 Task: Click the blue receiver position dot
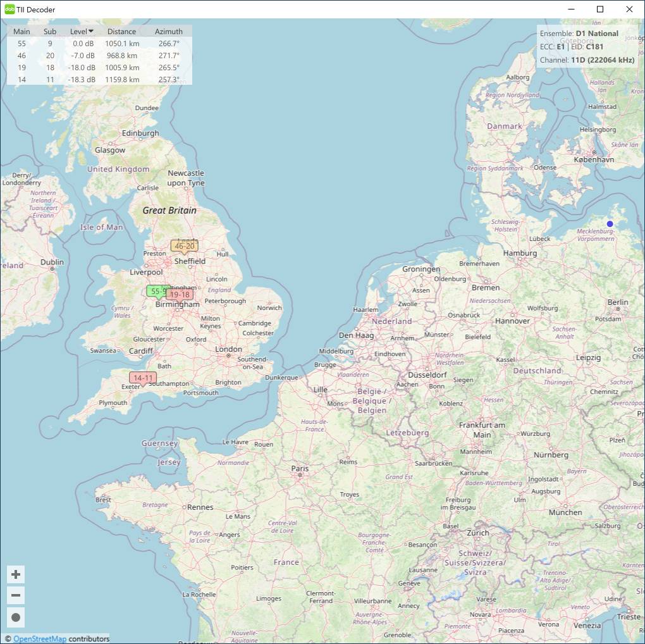(x=610, y=224)
